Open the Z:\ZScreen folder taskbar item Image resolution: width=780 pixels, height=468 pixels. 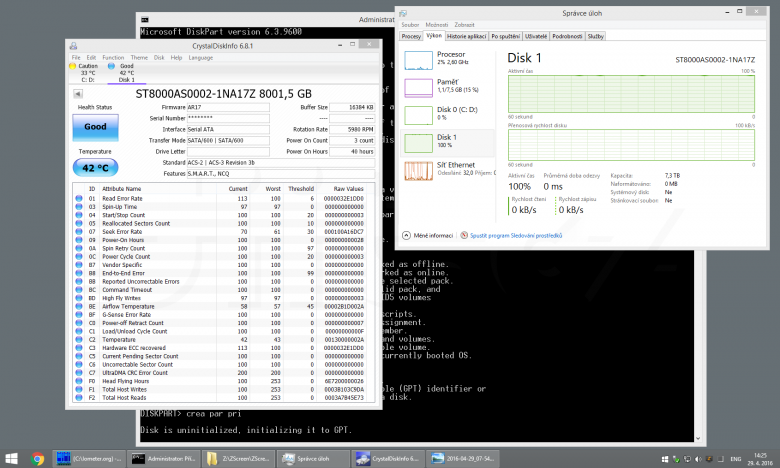tap(238, 459)
